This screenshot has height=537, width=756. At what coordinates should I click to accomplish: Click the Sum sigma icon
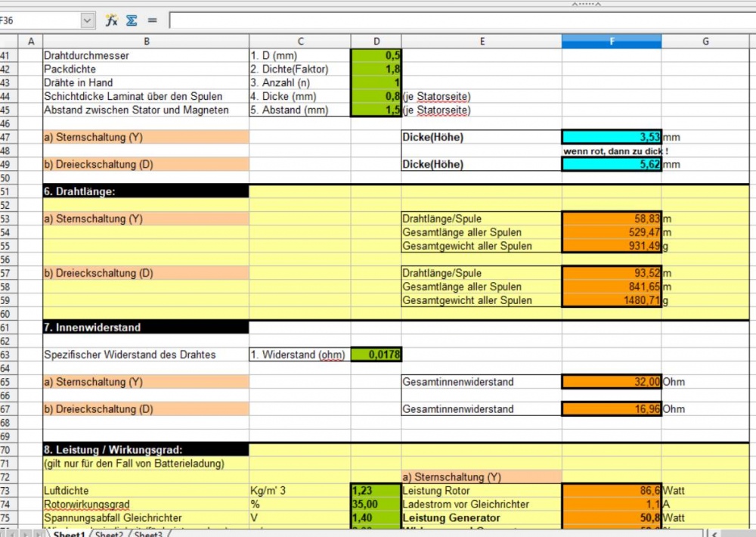point(132,20)
